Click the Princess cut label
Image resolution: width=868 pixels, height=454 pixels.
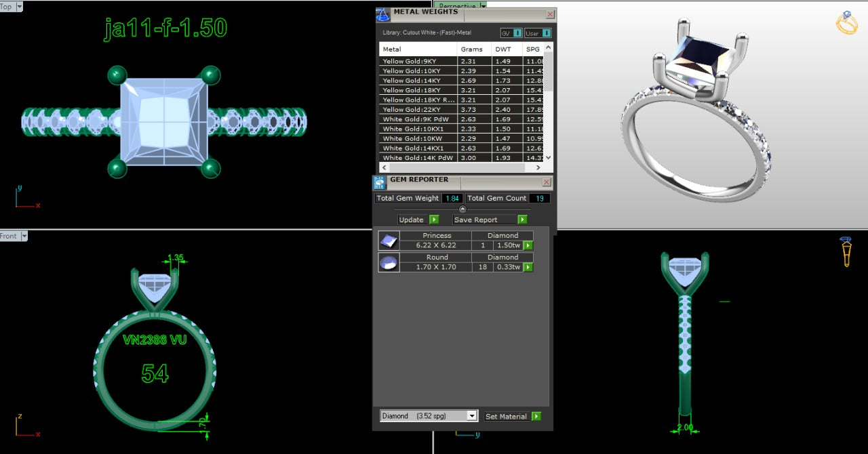coord(437,236)
